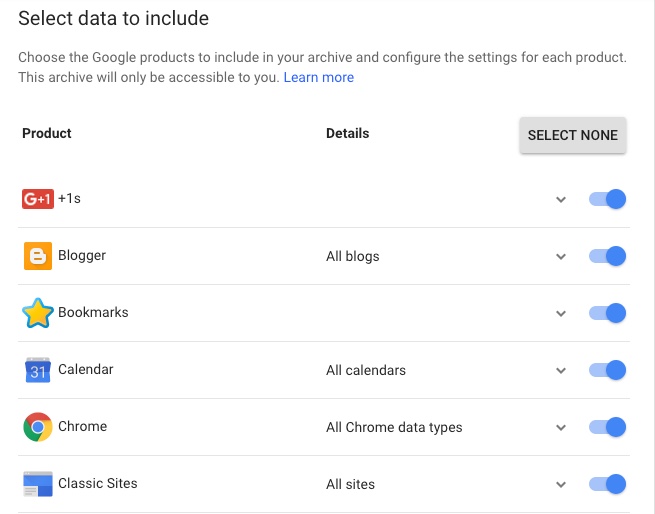Turn off Classic Sites toggle

click(x=607, y=484)
